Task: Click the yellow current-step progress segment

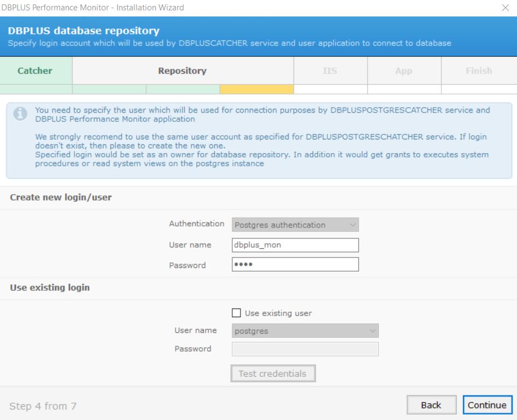Action: (x=256, y=89)
